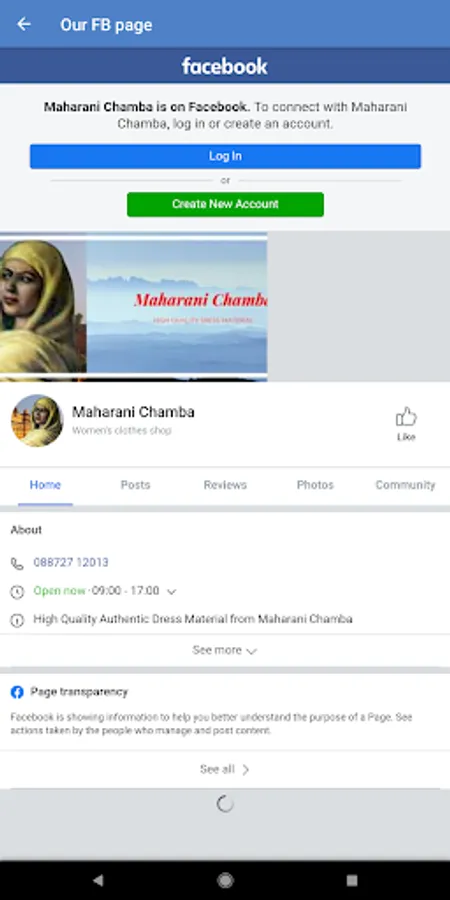Image resolution: width=450 pixels, height=900 pixels.
Task: Tap the Facebook logo next to Page transparency
Action: pos(17,692)
